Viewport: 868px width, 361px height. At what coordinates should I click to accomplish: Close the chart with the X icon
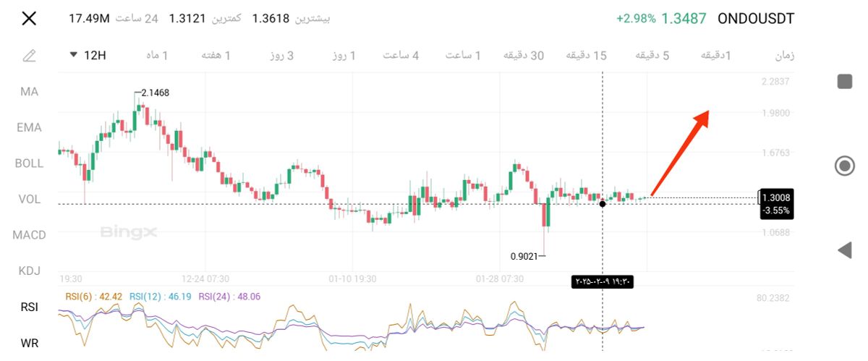[x=29, y=19]
